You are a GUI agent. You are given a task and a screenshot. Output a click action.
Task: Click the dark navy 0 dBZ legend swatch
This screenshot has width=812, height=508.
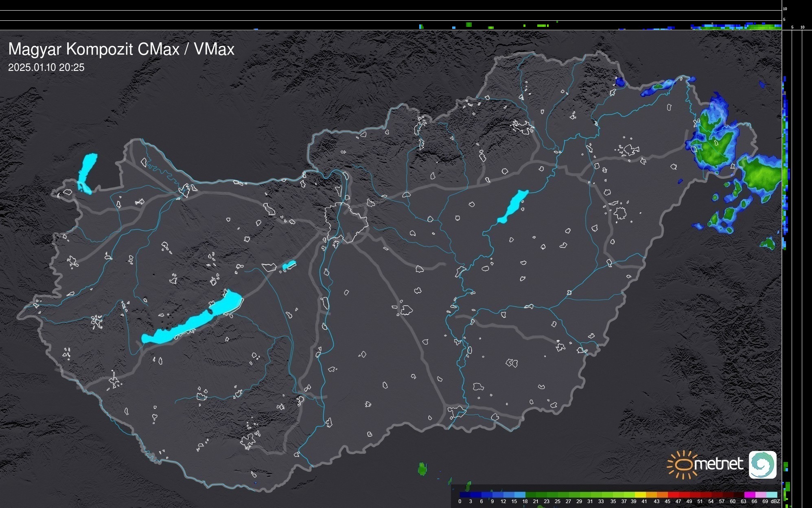tap(465, 495)
